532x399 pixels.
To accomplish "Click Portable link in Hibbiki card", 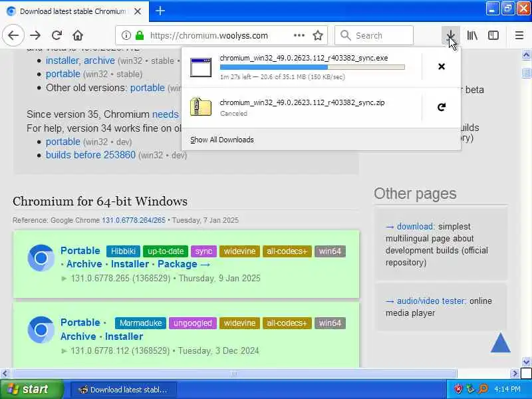I will [x=80, y=251].
